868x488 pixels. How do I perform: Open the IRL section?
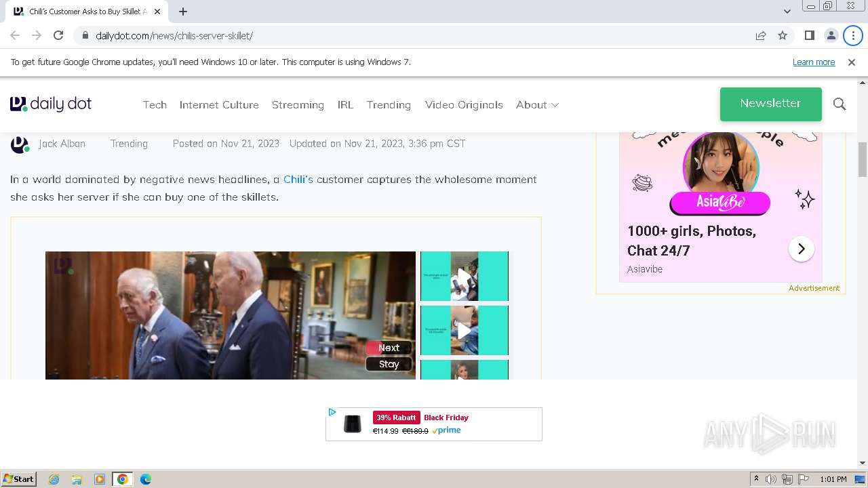345,104
